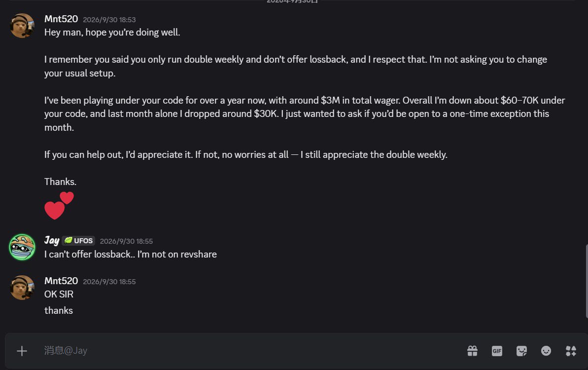Click the "thanks" message text
The image size is (588, 370).
59,311
